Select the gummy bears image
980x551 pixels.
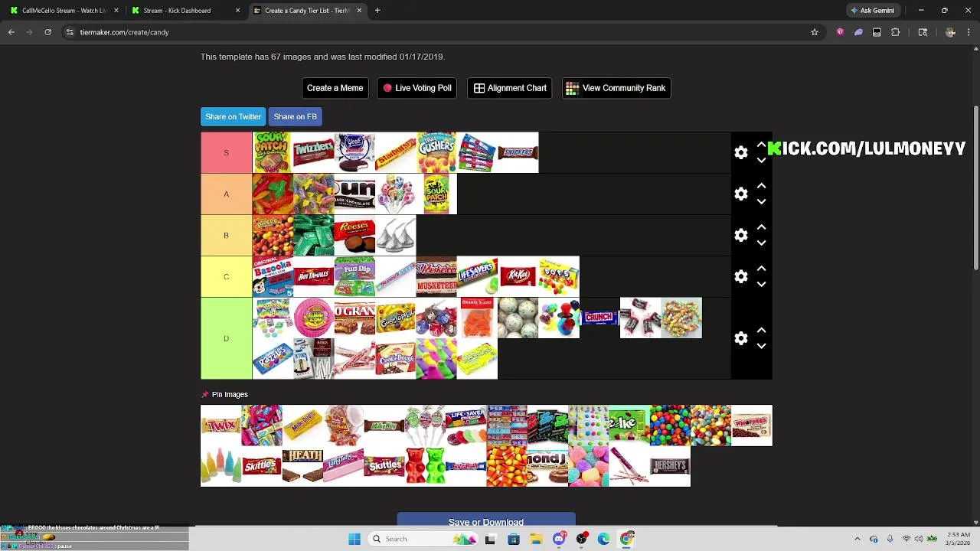click(x=425, y=466)
